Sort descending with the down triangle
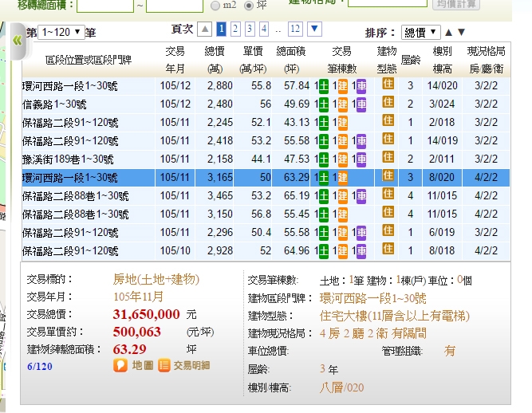532x413 pixels. [x=461, y=33]
